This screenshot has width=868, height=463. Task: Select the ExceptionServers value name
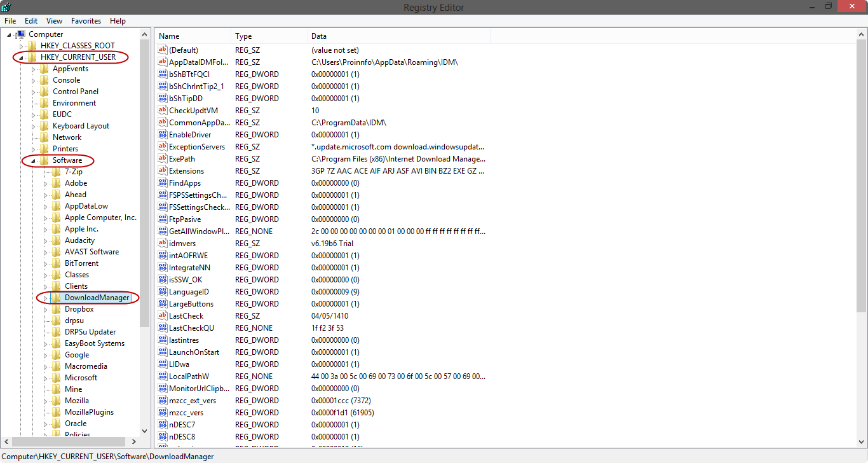(197, 146)
